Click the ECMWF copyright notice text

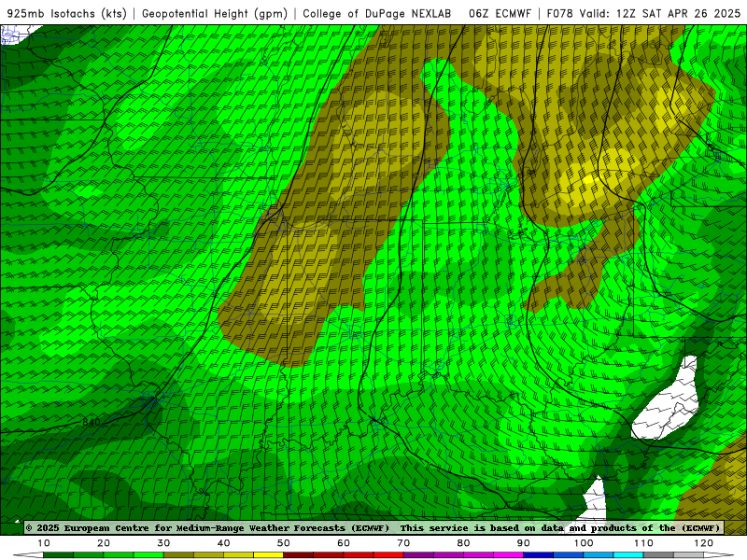(x=373, y=527)
